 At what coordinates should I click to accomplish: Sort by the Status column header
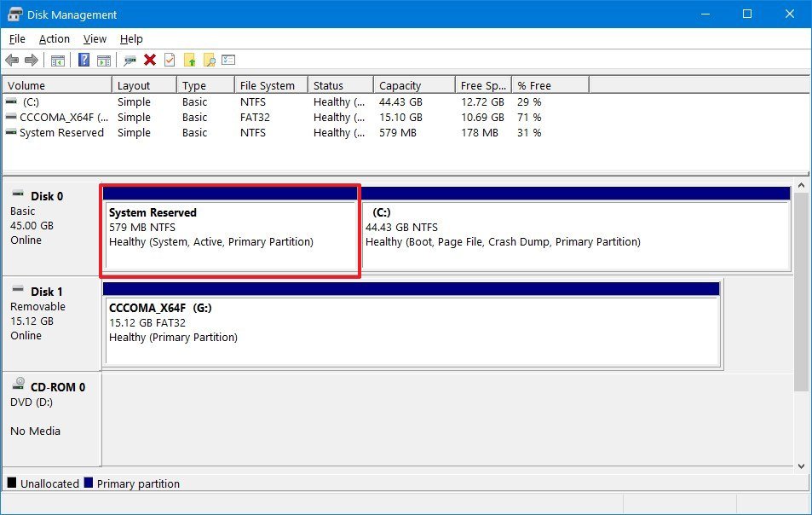click(341, 85)
